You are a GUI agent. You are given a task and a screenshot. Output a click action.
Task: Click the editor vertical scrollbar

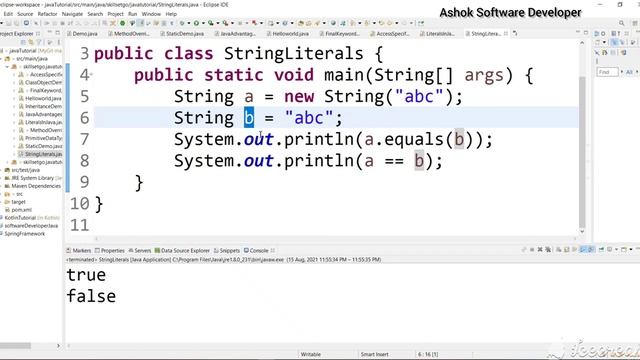(x=582, y=153)
